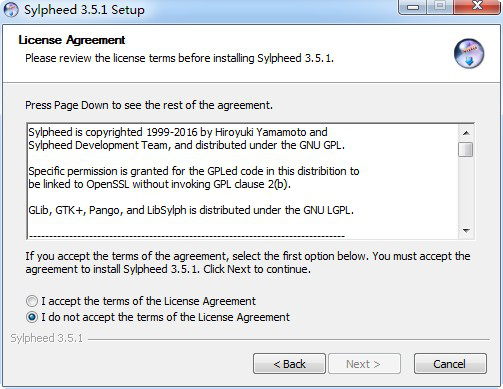Click the 'I accept the terms' label text

148,301
